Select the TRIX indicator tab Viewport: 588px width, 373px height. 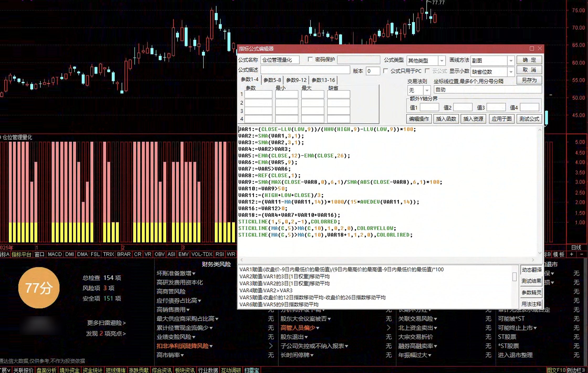108,254
